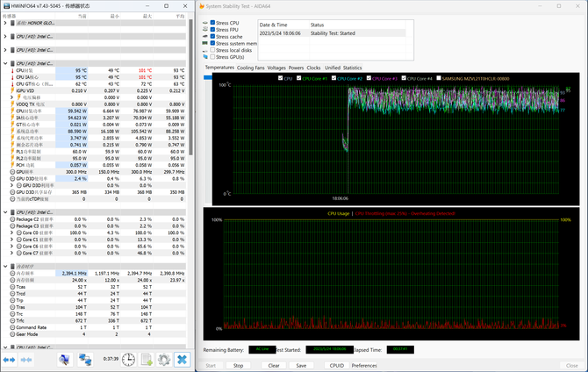Open HWiNFO sensor settings gear icon
Viewport: 588px width, 372px height.
point(164,360)
